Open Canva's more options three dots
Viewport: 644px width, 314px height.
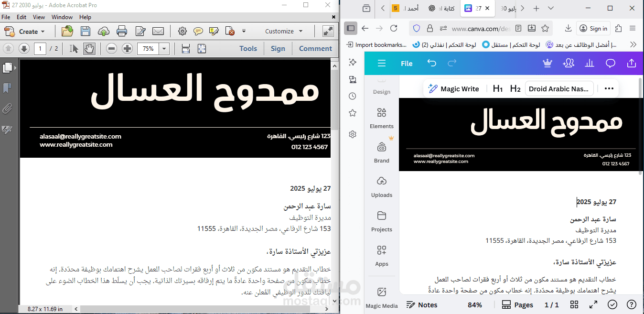[609, 88]
